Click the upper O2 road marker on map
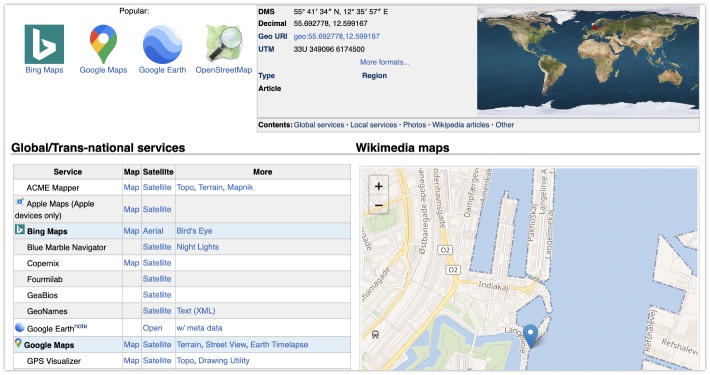The image size is (710, 375). pos(445,250)
